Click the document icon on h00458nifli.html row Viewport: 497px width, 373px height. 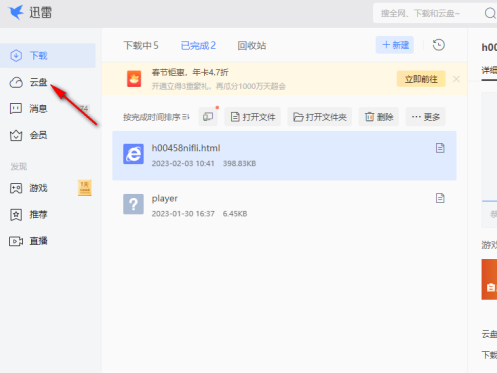pos(440,148)
